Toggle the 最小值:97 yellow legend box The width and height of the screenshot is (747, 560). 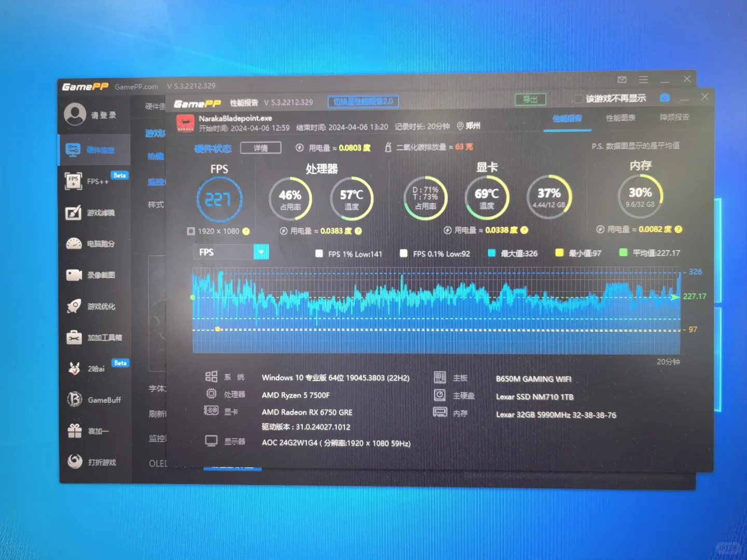559,253
